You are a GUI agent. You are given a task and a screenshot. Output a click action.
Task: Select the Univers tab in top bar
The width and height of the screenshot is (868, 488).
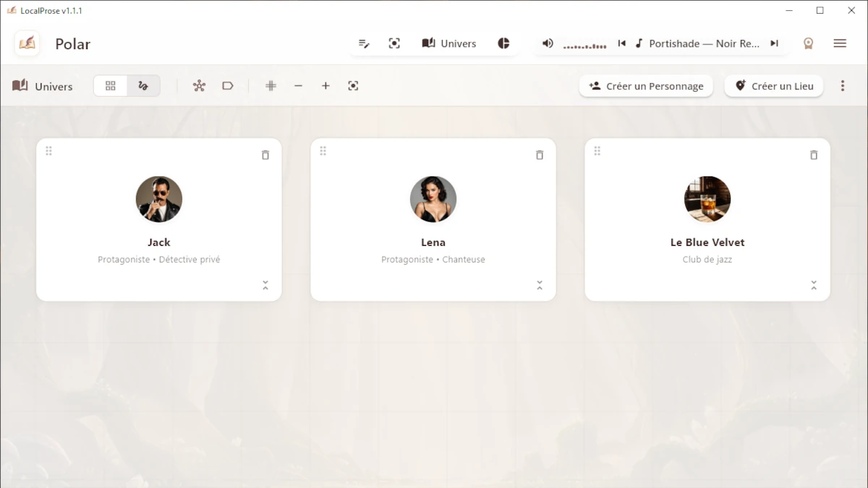(x=449, y=43)
